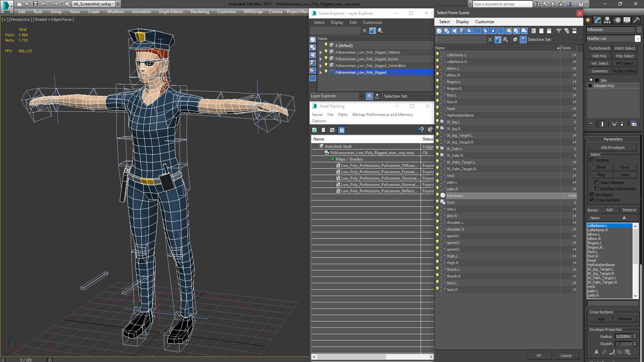Open the Modifiers menu
The image size is (644, 362).
click(116, 12)
